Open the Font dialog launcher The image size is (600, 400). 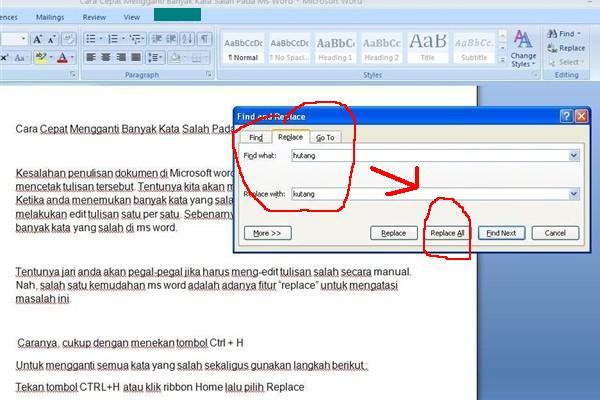coord(73,75)
